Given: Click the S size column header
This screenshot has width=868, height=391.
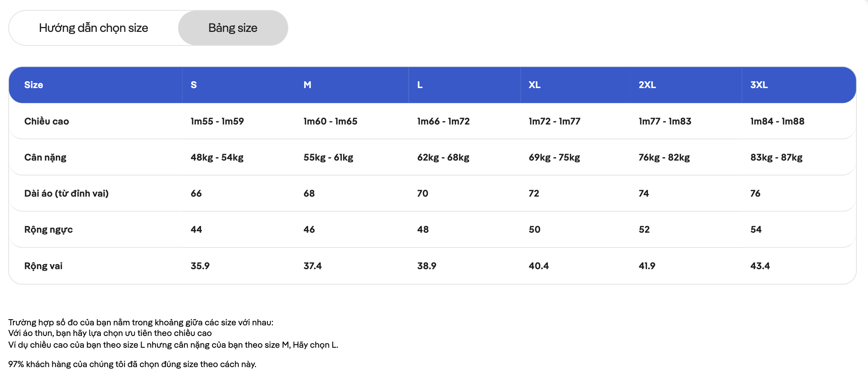Looking at the screenshot, I should 194,85.
